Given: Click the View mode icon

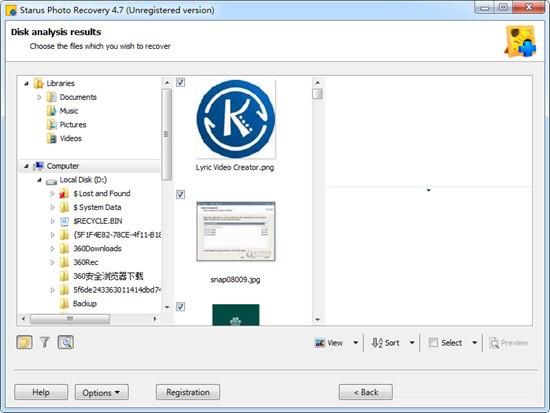Looking at the screenshot, I should tap(320, 343).
